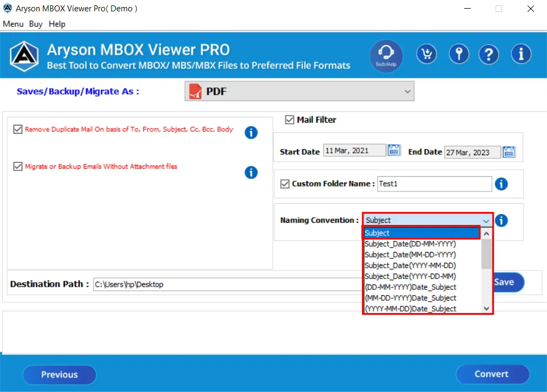This screenshot has height=392, width=547.
Task: Click the Convert button
Action: point(492,374)
